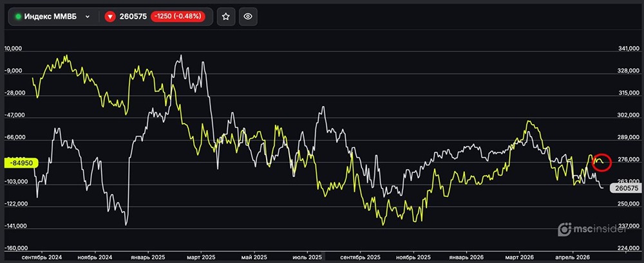
Task: Click the -122,000 left-axis value
Action: point(16,203)
